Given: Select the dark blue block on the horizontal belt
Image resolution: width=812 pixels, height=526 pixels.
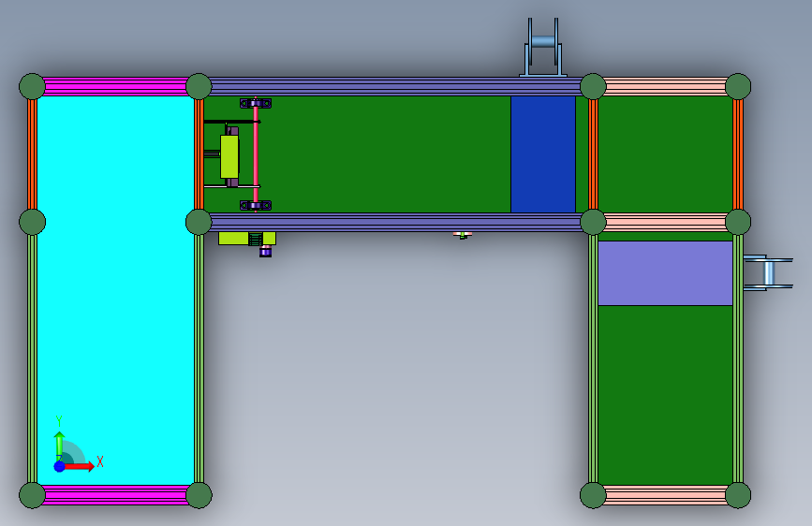Looking at the screenshot, I should coord(543,154).
